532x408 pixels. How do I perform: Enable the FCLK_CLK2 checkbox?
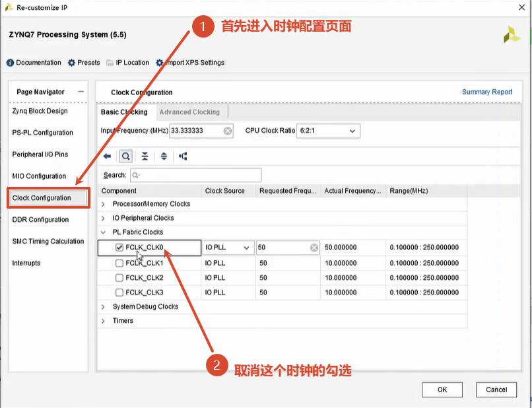coord(119,278)
